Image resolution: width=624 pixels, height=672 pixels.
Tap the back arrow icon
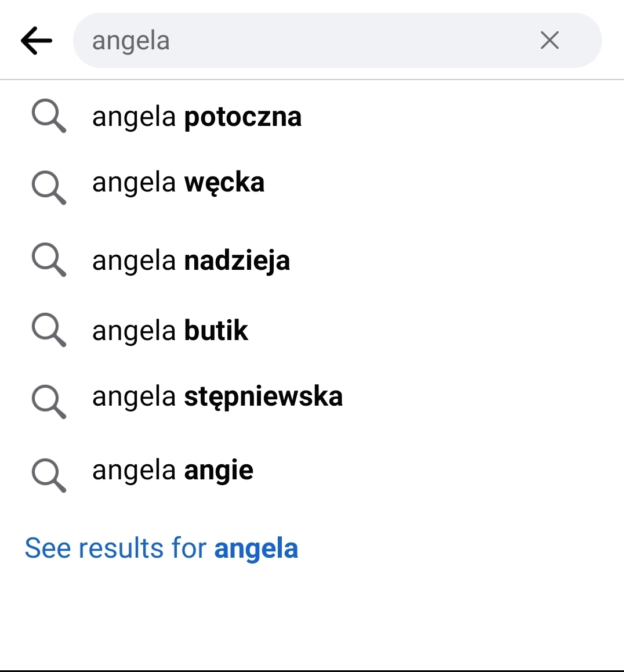point(37,41)
